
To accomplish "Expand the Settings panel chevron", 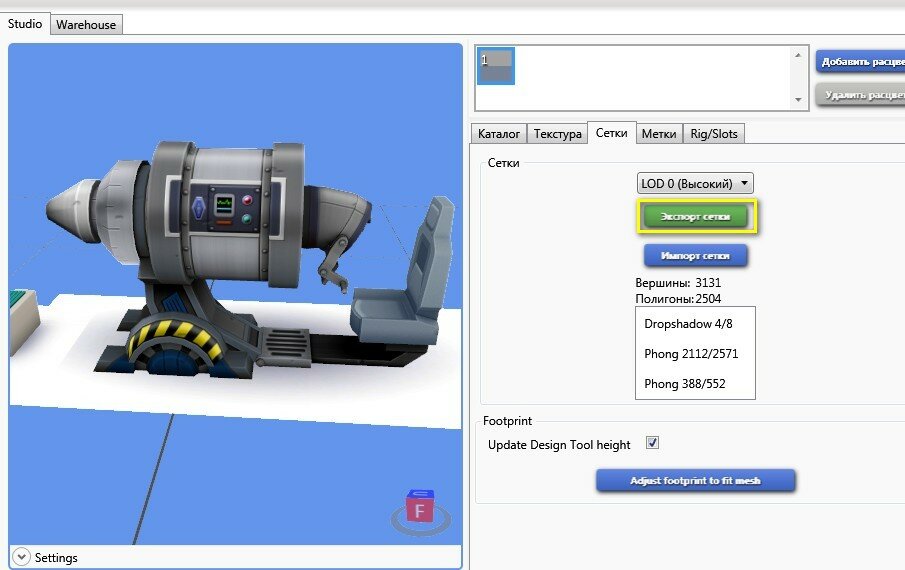I will pyautogui.click(x=21, y=557).
